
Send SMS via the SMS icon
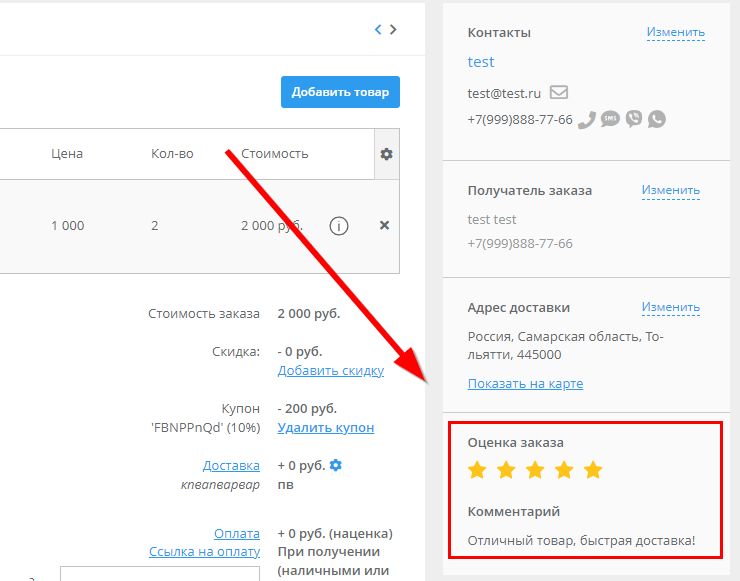(x=610, y=119)
